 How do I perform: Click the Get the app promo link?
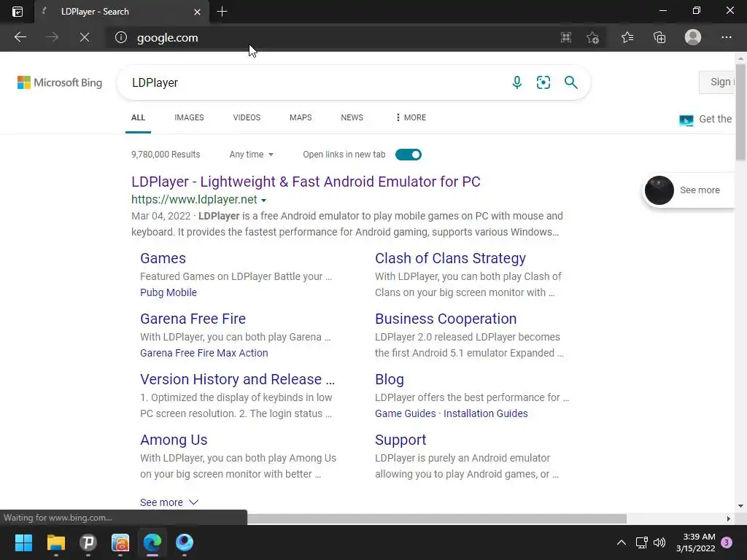click(707, 119)
